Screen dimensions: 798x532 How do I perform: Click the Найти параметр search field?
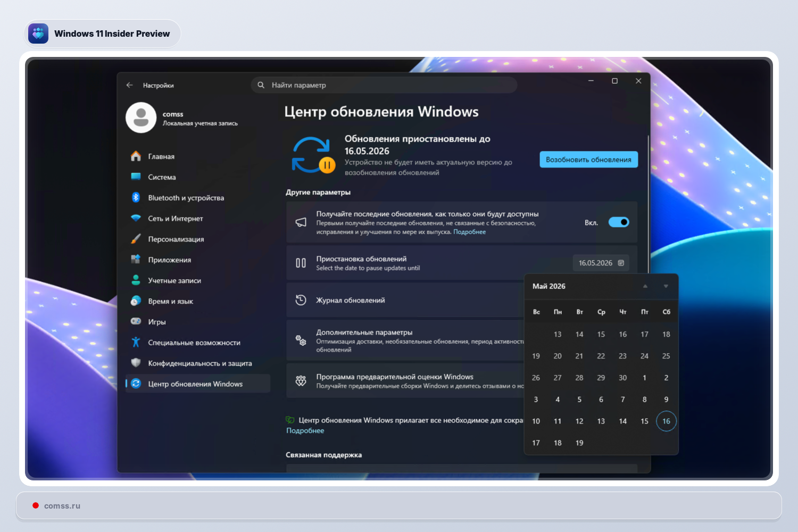[383, 85]
